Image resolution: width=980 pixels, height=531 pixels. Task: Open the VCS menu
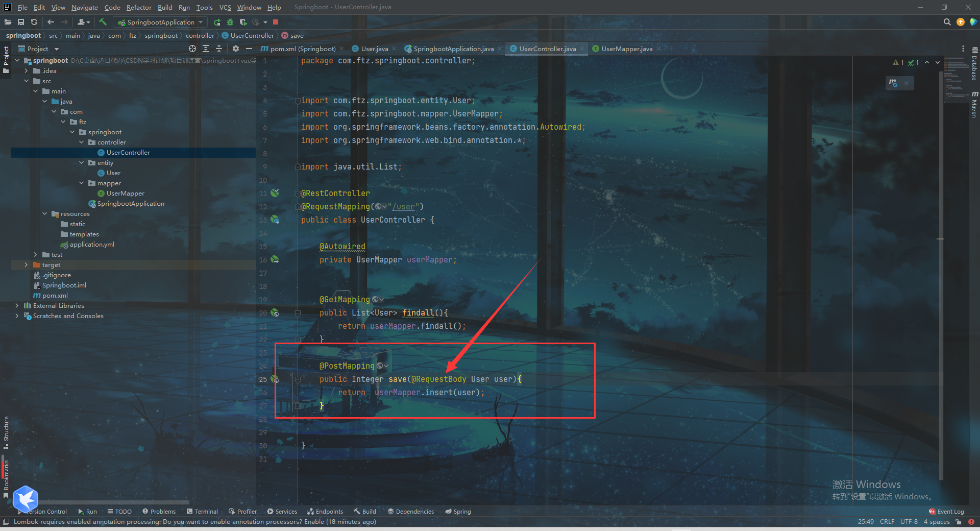pos(225,7)
